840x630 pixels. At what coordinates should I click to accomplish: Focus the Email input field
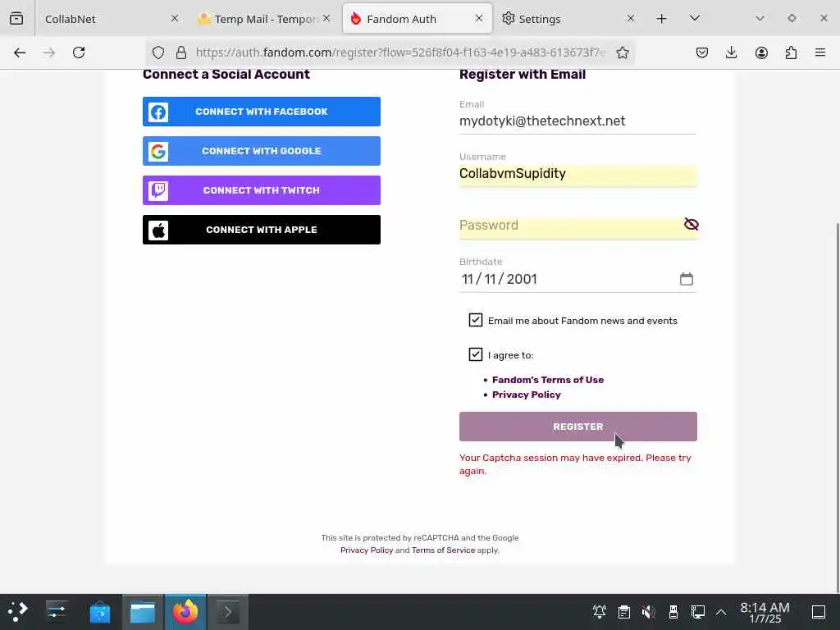point(577,121)
